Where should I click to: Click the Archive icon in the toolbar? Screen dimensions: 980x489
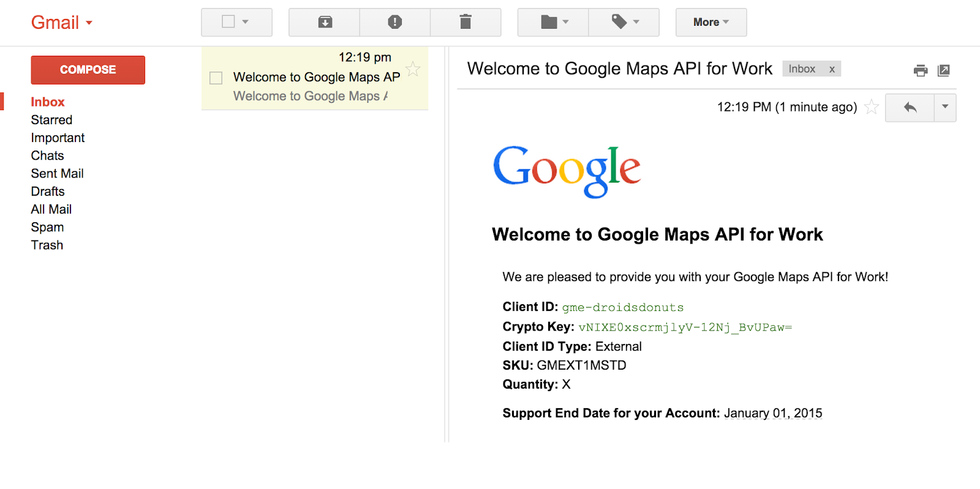click(x=325, y=23)
